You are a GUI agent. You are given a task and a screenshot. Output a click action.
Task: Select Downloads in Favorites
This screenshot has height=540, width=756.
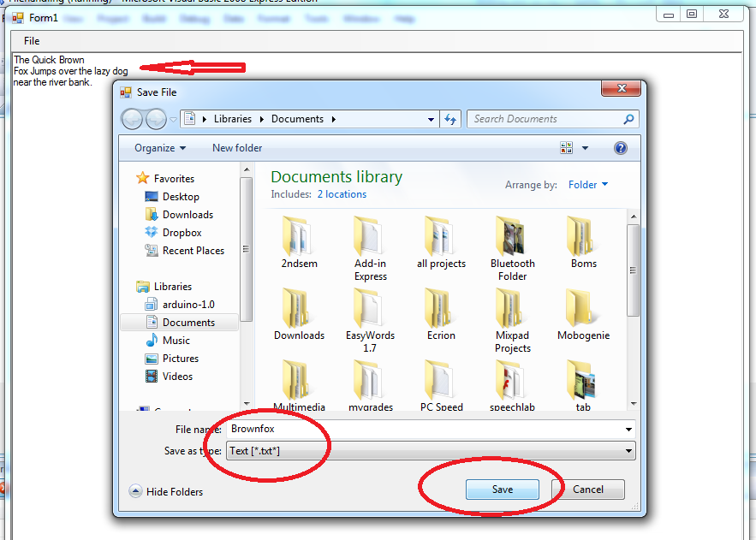179,214
